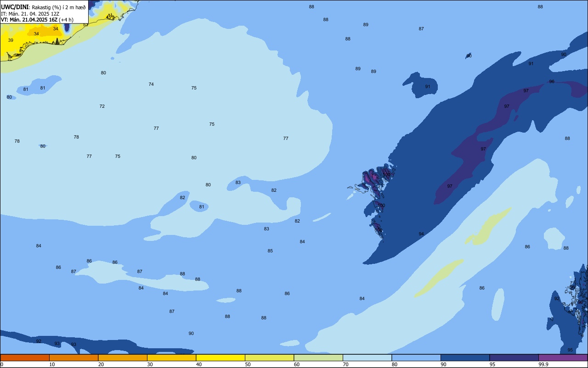The image size is (588, 368).
Task: Click the purple legend swatch above 99.9
Action: click(x=563, y=357)
